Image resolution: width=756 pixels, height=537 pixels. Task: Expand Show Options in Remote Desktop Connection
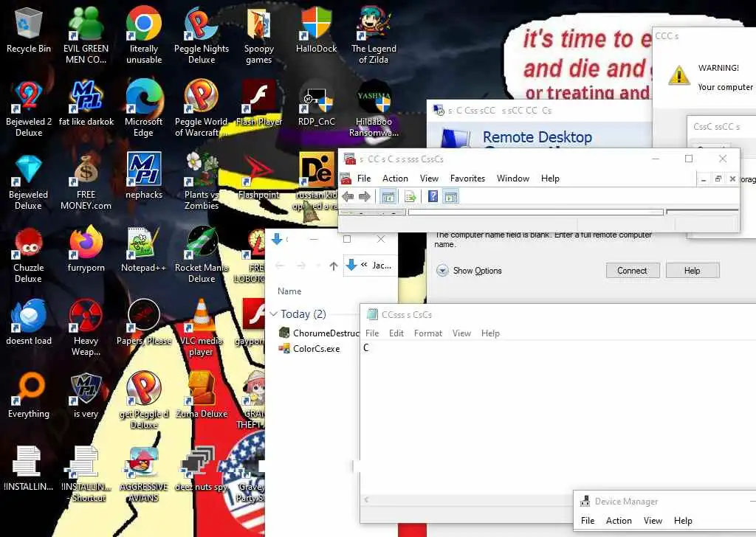coord(469,271)
